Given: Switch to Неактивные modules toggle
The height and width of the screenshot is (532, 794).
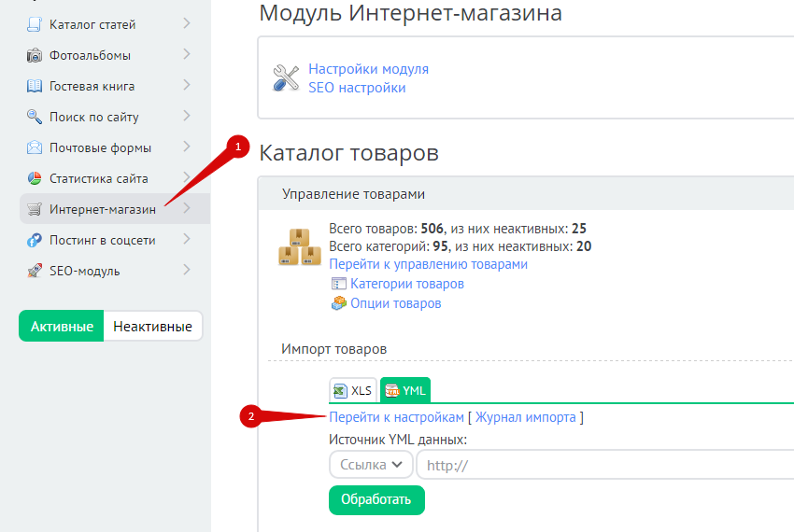Looking at the screenshot, I should click(x=152, y=327).
